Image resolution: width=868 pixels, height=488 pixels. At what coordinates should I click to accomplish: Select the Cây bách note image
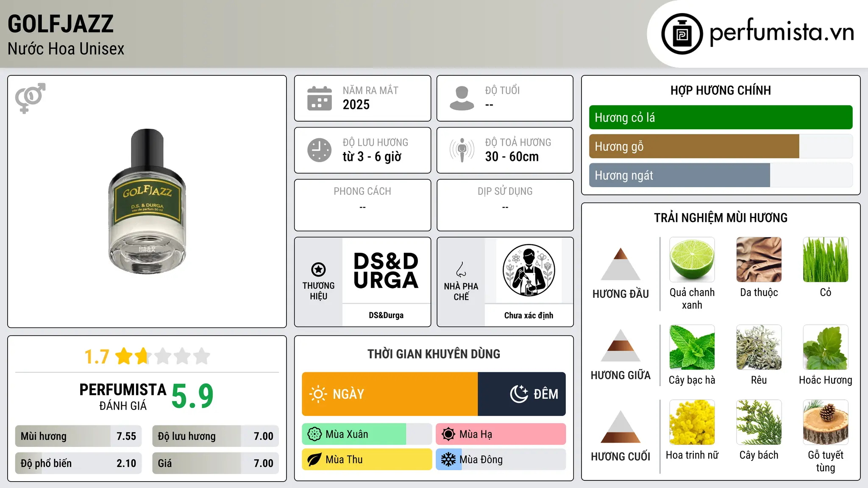[759, 422]
